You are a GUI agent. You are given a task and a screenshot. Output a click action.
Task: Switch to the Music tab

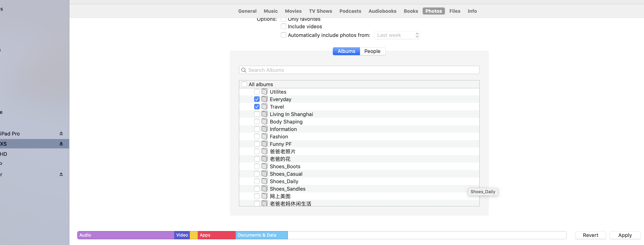[x=270, y=11]
